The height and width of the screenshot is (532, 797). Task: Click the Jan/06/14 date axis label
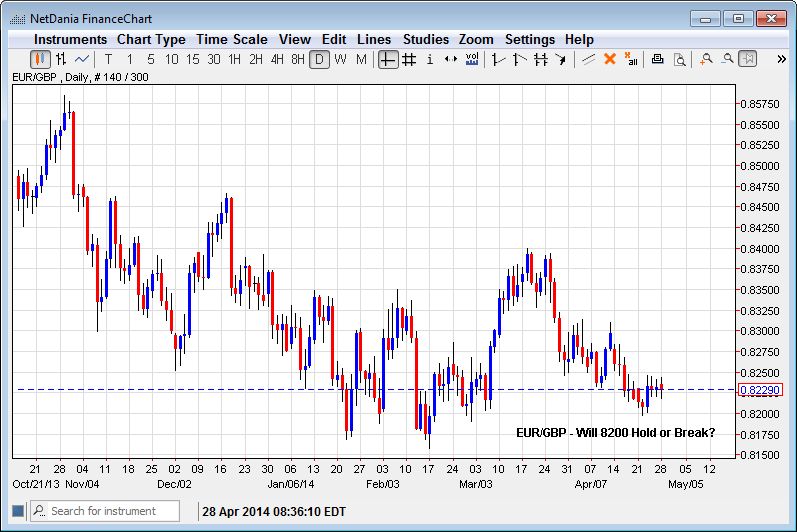[291, 484]
